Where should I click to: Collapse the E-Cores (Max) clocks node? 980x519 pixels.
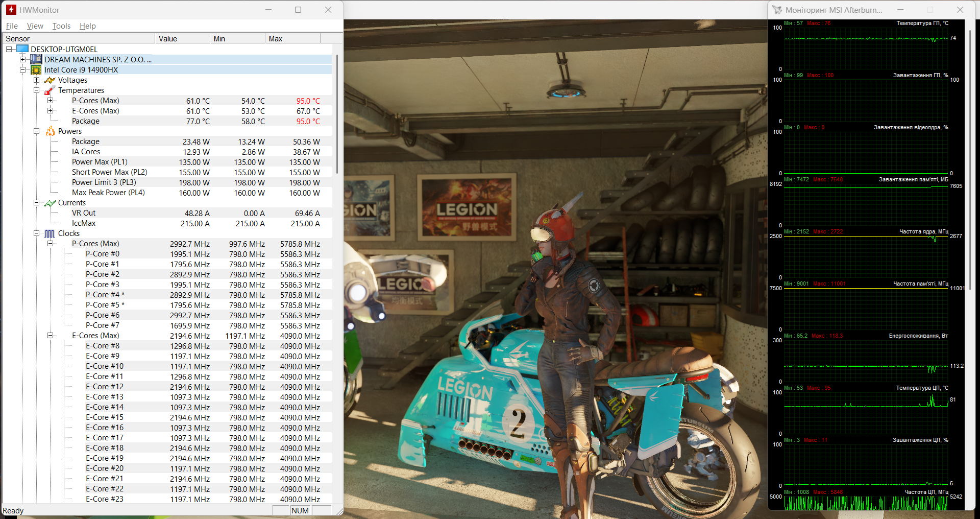click(x=51, y=336)
